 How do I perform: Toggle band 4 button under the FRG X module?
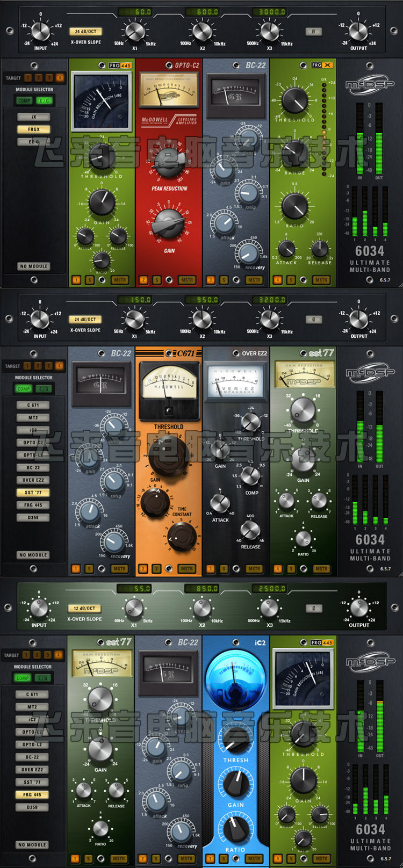point(277,280)
